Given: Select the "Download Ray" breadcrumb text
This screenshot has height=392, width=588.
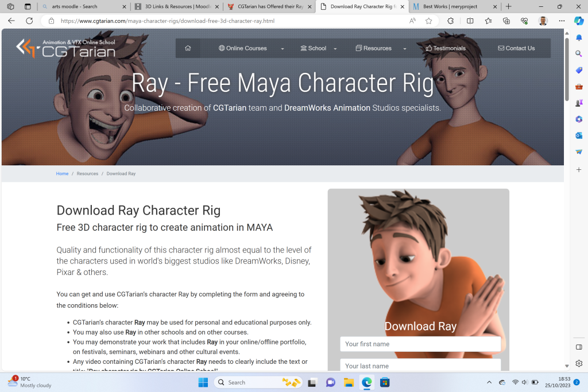Looking at the screenshot, I should coord(121,173).
